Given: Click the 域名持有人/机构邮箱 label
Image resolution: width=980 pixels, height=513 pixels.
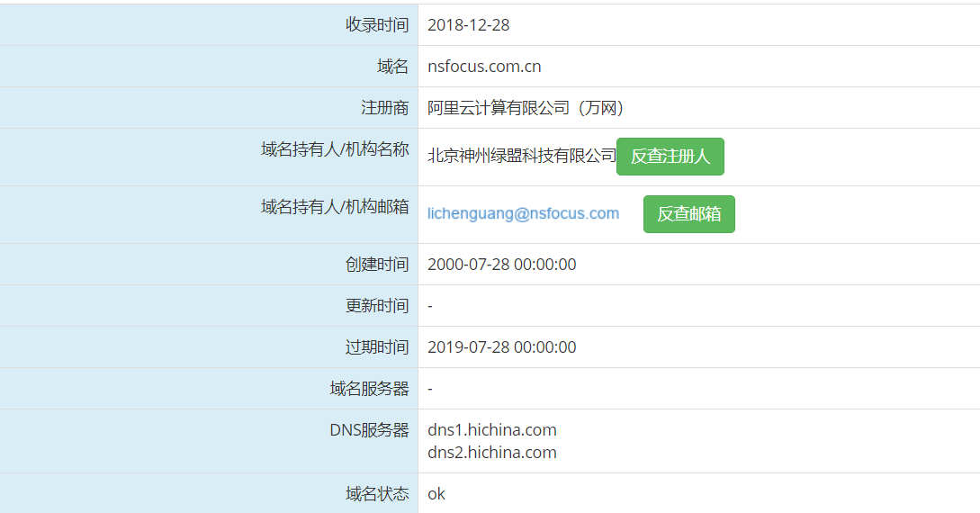Looking at the screenshot, I should tap(335, 207).
